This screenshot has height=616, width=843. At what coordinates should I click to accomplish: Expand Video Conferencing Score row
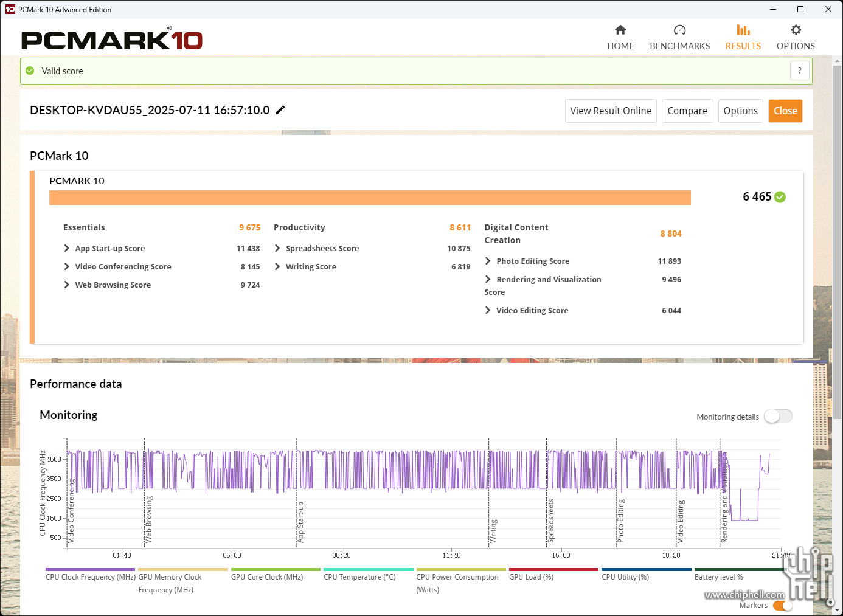click(x=66, y=266)
